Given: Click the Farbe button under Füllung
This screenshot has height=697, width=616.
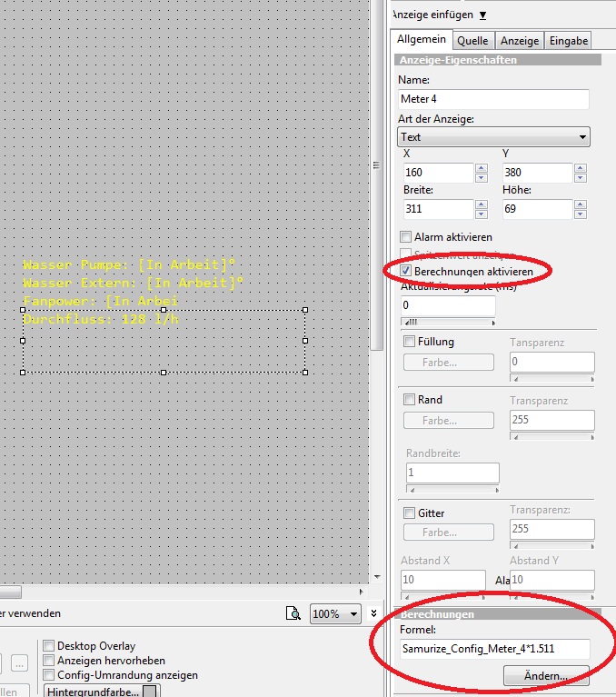Looking at the screenshot, I should [x=449, y=363].
